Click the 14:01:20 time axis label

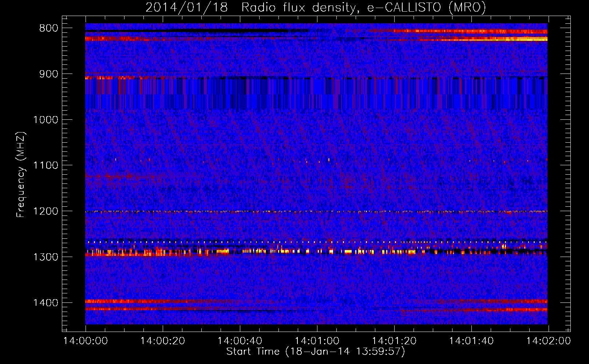pyautogui.click(x=394, y=341)
